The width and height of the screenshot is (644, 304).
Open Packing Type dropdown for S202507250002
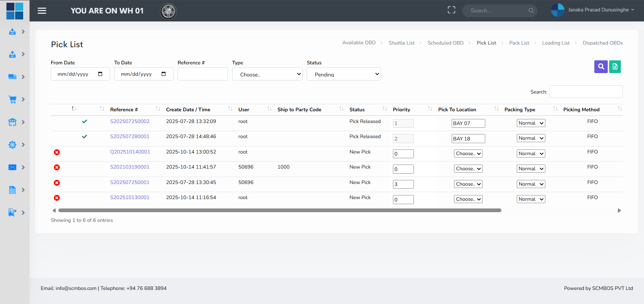point(531,123)
